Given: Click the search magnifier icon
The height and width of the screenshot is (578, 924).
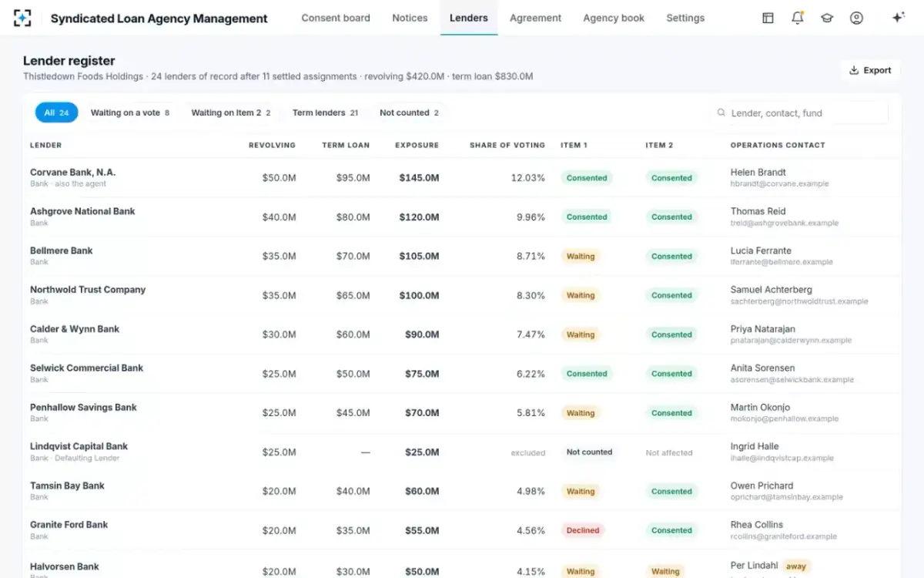Looking at the screenshot, I should (x=721, y=113).
